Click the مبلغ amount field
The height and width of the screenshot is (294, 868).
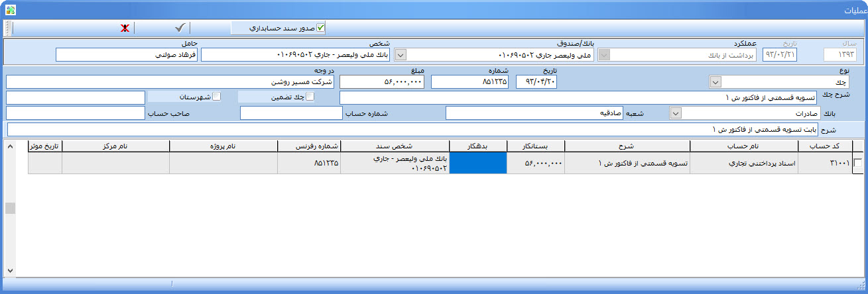point(381,82)
